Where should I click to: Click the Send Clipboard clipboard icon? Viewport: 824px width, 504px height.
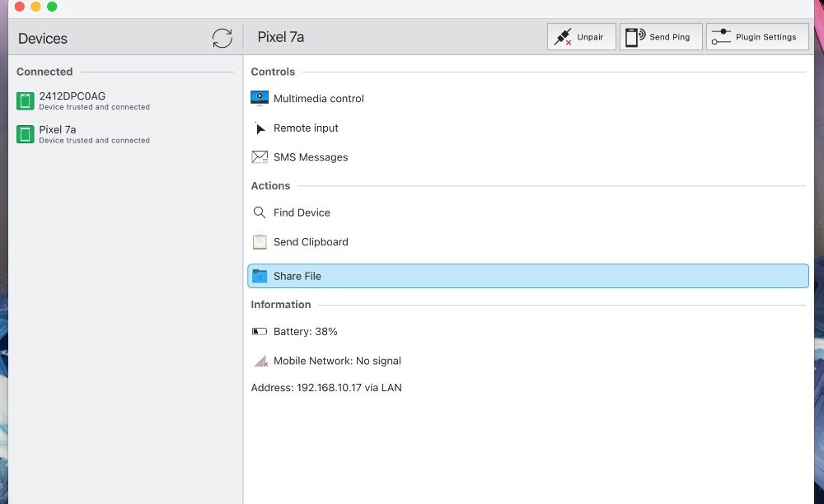pyautogui.click(x=260, y=241)
